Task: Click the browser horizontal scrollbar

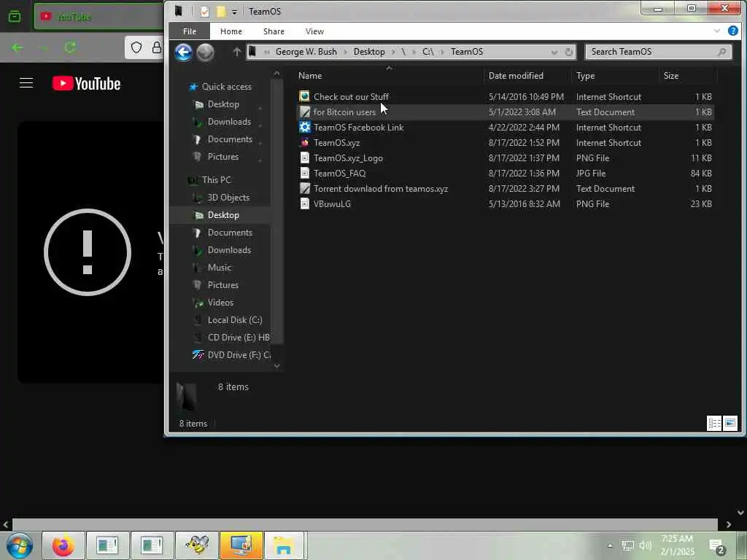Action: point(365,524)
